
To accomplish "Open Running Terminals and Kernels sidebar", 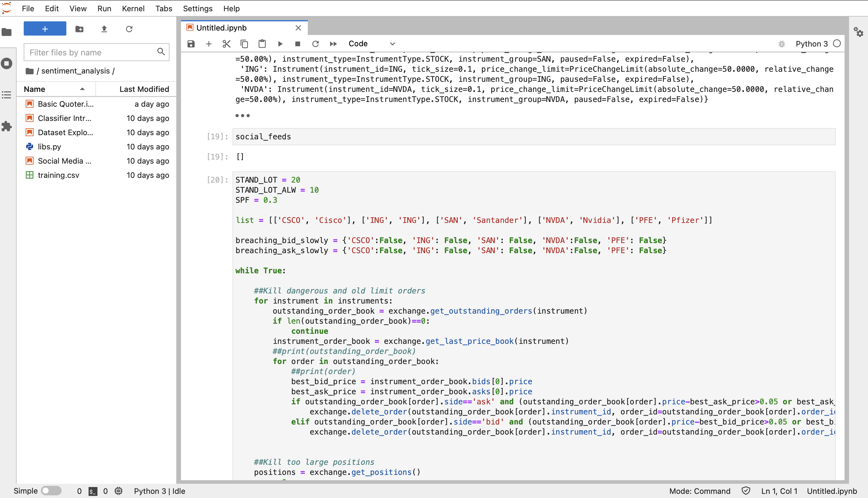I will pos(7,64).
